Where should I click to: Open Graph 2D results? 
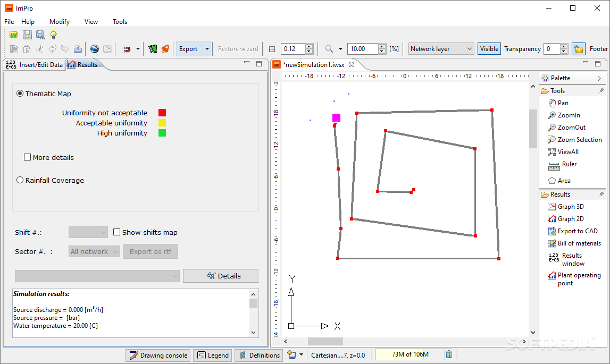(x=566, y=219)
